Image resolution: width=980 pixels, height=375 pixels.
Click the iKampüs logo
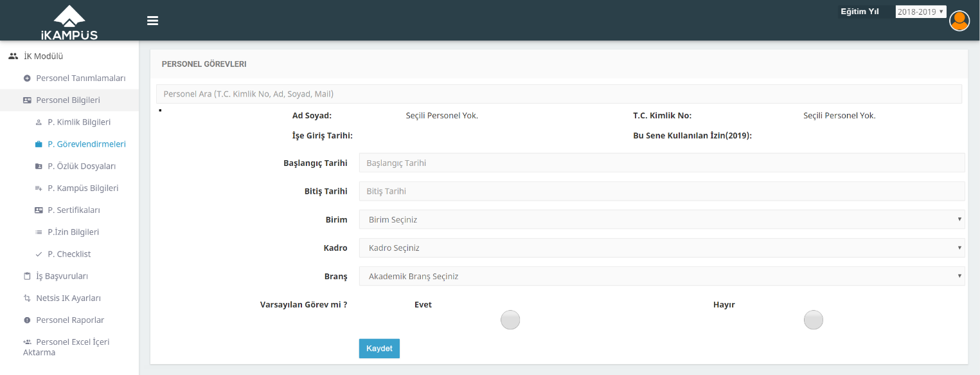pyautogui.click(x=69, y=23)
